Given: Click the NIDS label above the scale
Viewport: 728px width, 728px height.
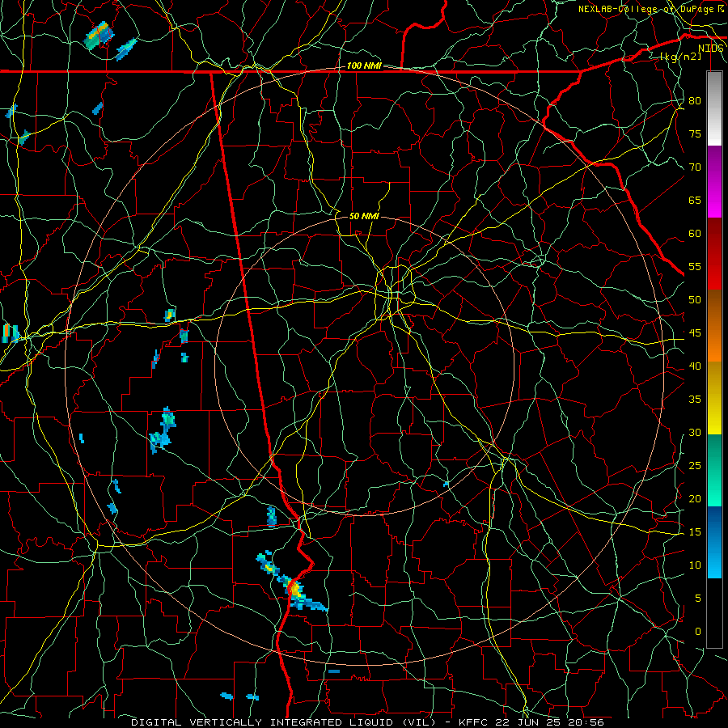Looking at the screenshot, I should point(711,49).
